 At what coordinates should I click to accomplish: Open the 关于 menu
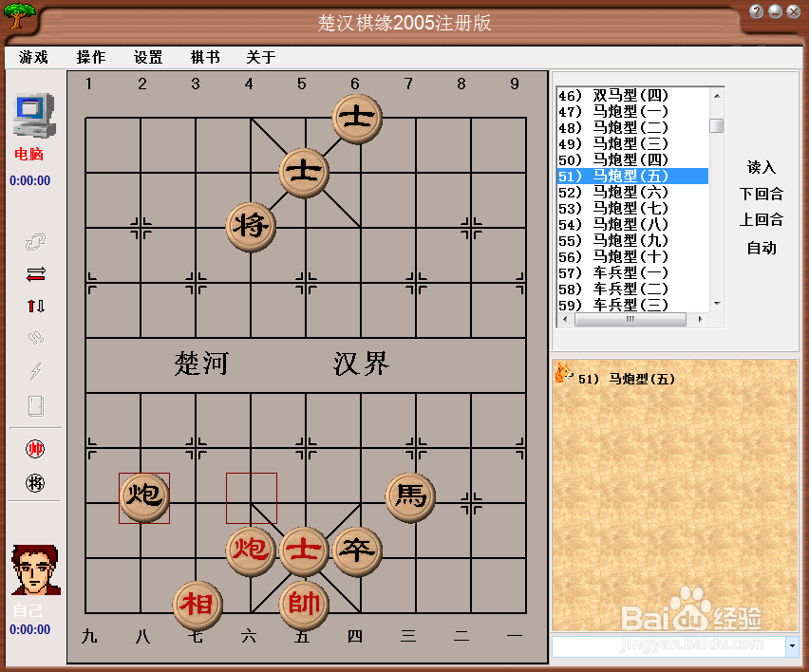(x=261, y=57)
